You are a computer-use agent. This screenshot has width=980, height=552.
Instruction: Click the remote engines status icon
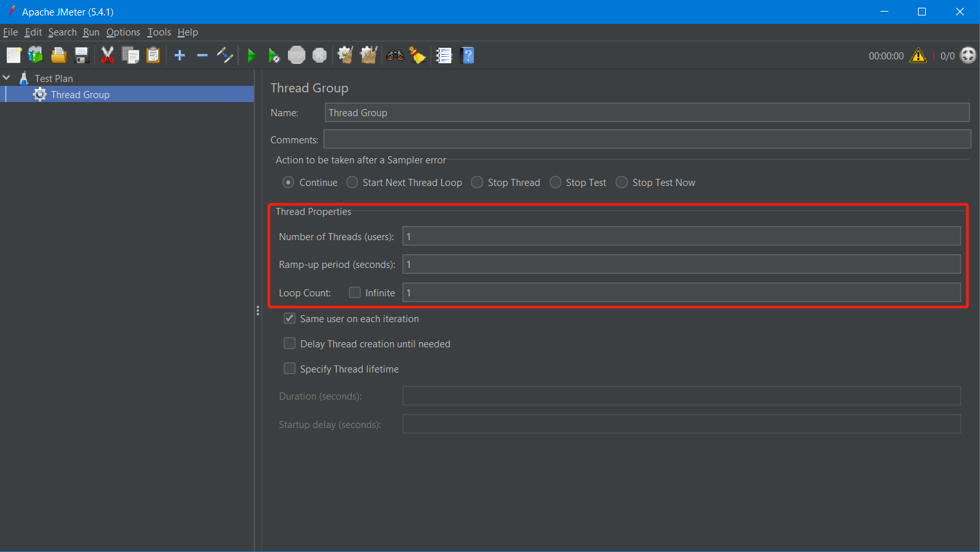pos(968,56)
